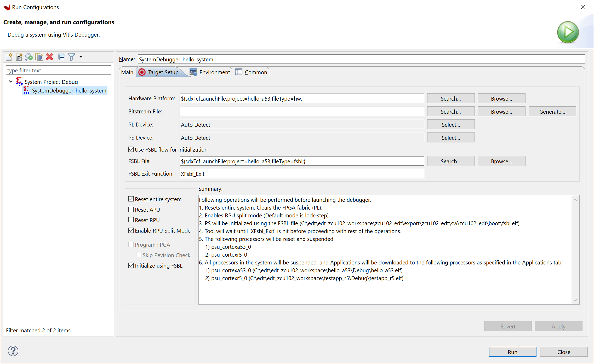Click the Export launch configuration icon
This screenshot has height=364, width=594.
[x=29, y=57]
